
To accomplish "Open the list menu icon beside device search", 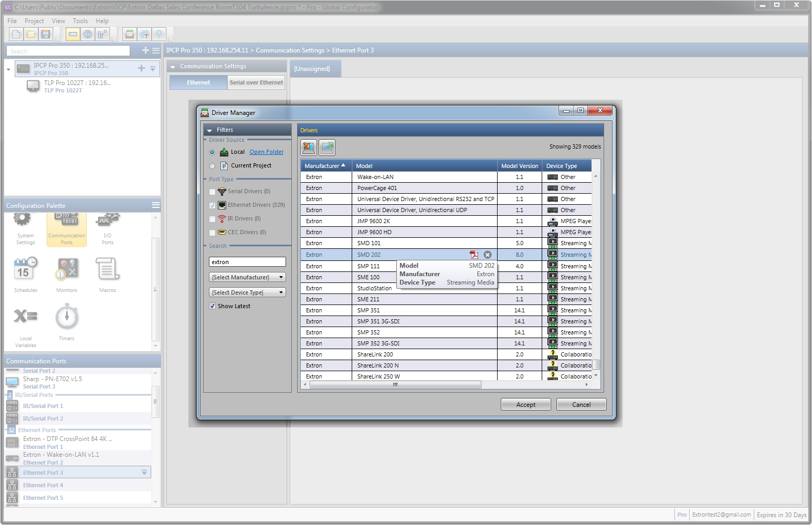I will coord(156,50).
